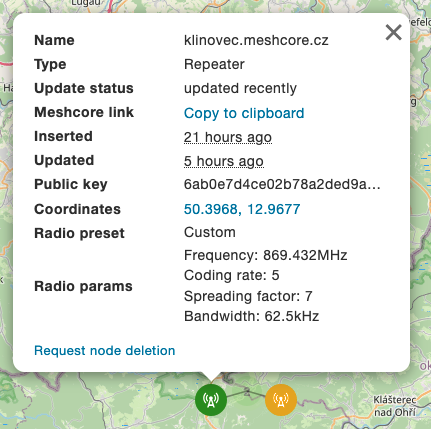Screen dimensions: 431x429
Task: Click the green repeater tower marker
Action: point(211,400)
